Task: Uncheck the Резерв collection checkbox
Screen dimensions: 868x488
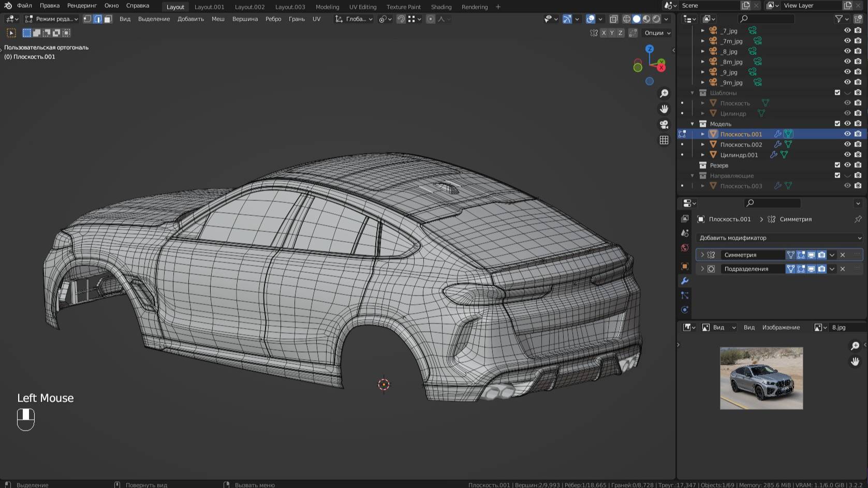Action: click(836, 165)
